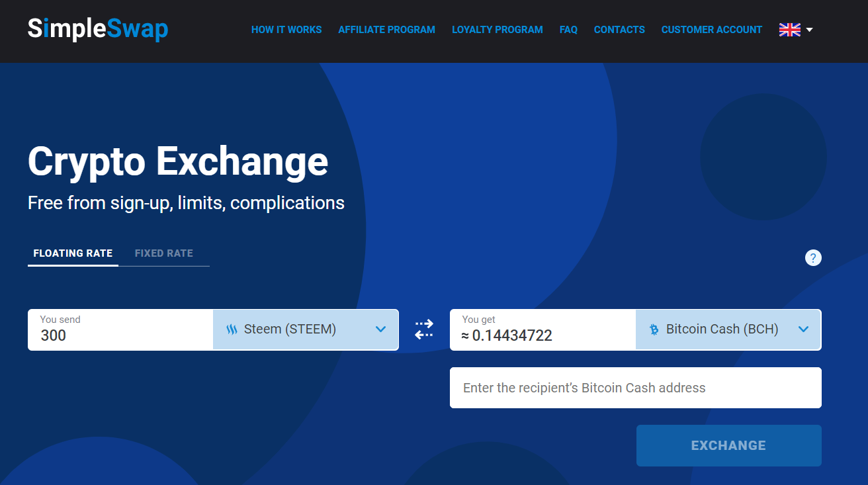This screenshot has width=868, height=485.
Task: Click the UK flag language icon
Action: (x=790, y=30)
